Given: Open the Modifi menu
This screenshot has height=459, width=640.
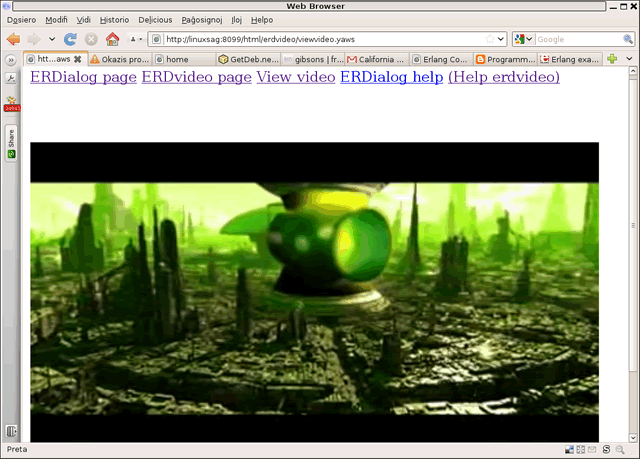Looking at the screenshot, I should pyautogui.click(x=56, y=20).
